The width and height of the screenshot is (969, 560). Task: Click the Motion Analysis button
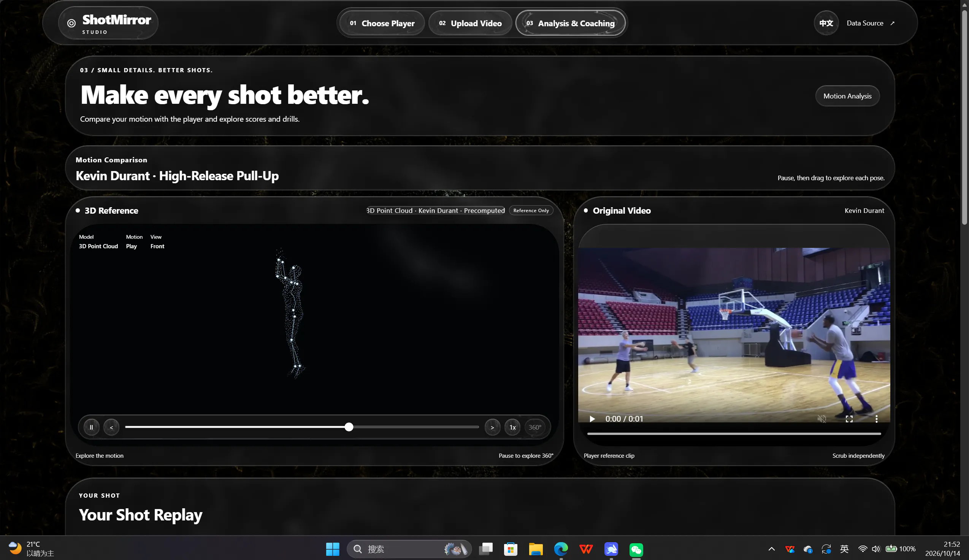pyautogui.click(x=847, y=96)
